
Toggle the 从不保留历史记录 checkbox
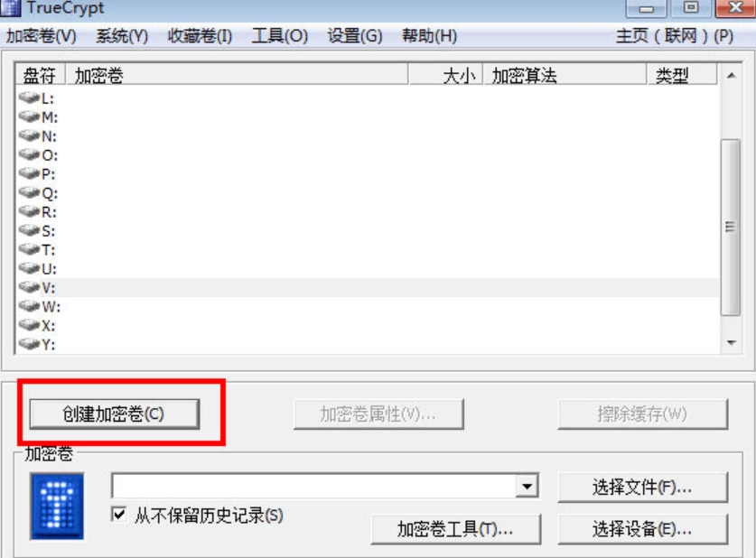pyautogui.click(x=118, y=514)
